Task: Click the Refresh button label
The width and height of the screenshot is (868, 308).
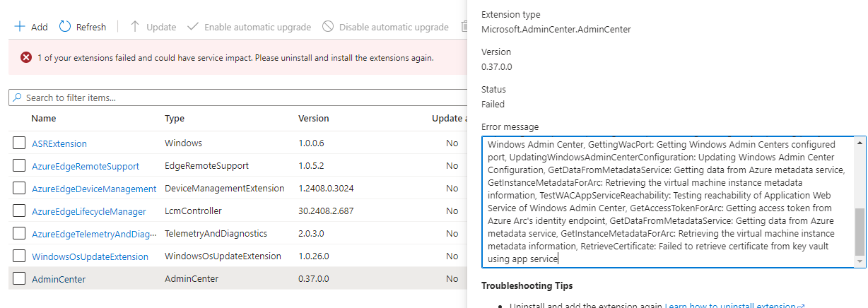Action: (x=91, y=27)
